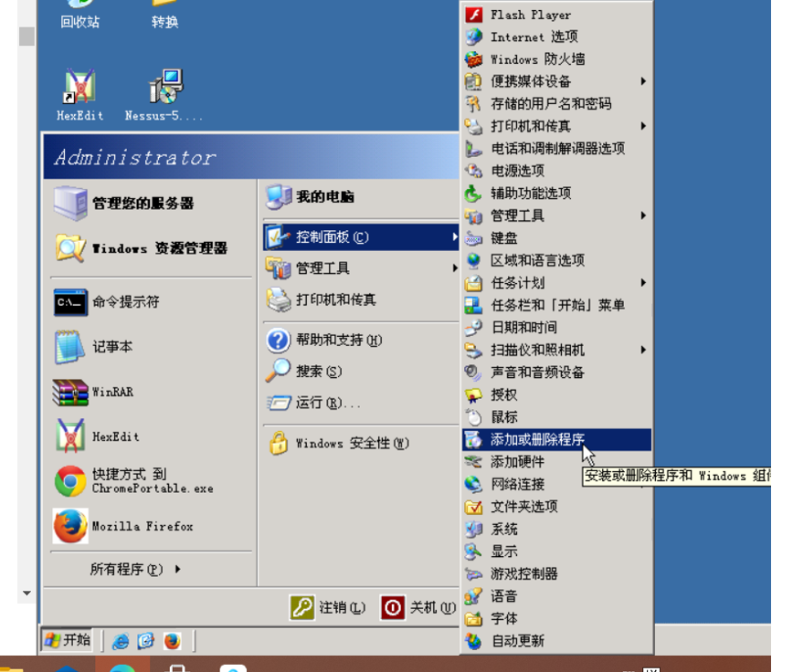Click the 键盘 icon
793x672 pixels.
474,238
